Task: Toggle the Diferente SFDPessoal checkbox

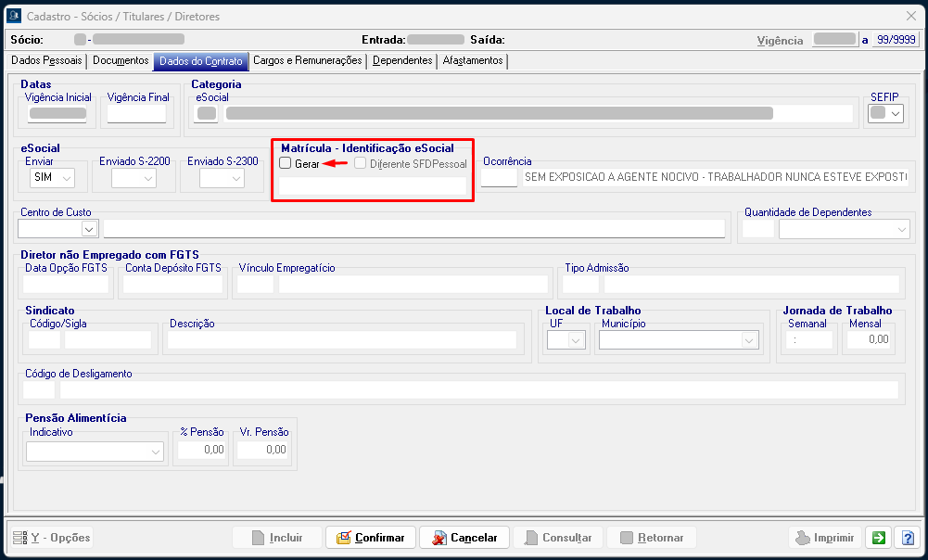Action: pyautogui.click(x=360, y=163)
